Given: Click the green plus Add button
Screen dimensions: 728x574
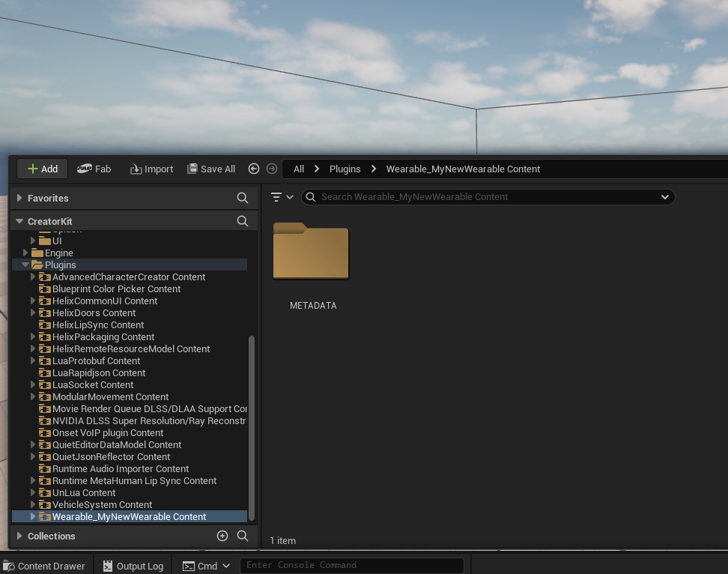Looking at the screenshot, I should tap(42, 169).
